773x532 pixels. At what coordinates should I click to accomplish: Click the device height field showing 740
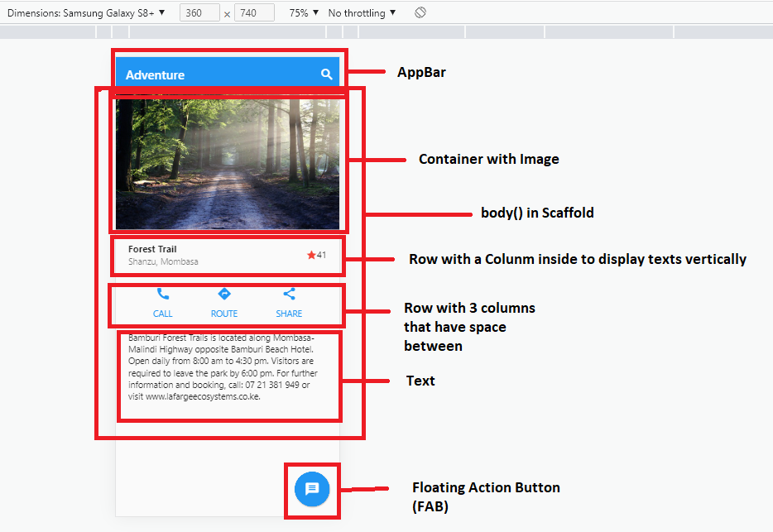coord(254,12)
